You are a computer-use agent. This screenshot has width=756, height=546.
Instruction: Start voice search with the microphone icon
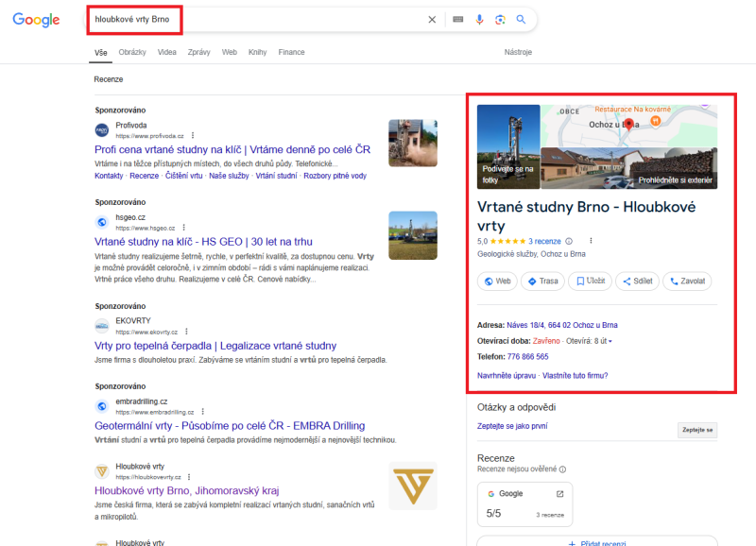point(479,19)
